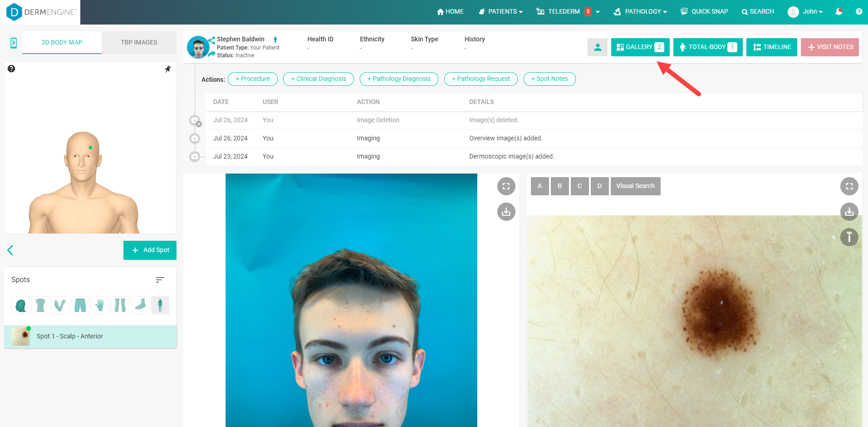
Task: Open the Gallery button
Action: tap(640, 47)
